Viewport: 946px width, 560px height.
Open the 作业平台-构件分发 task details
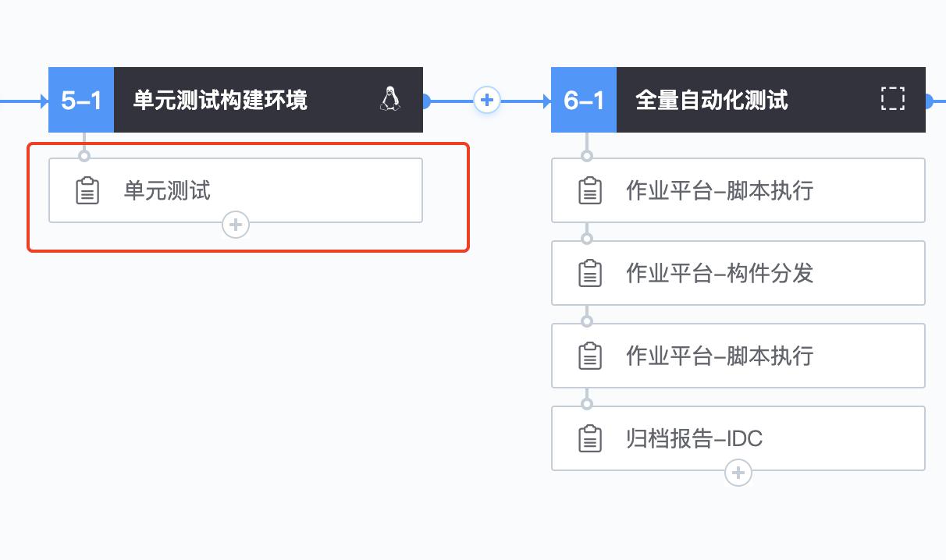click(x=738, y=272)
